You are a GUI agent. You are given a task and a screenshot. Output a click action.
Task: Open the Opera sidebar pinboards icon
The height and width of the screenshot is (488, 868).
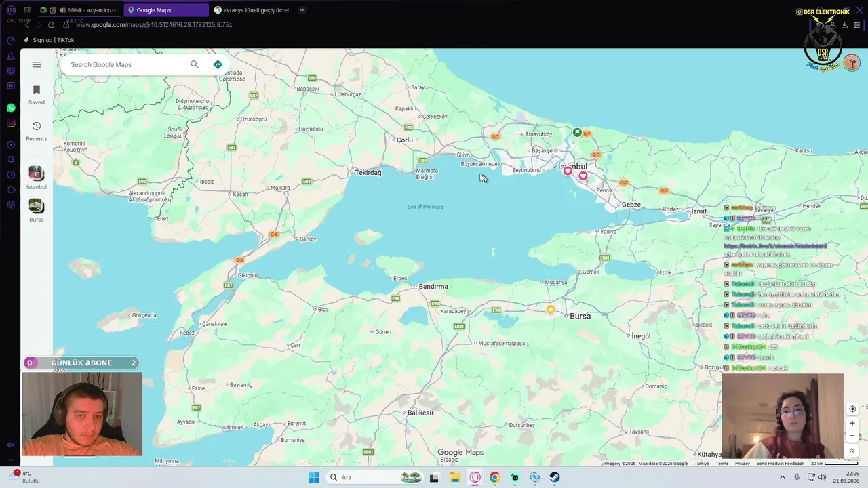pyautogui.click(x=11, y=160)
